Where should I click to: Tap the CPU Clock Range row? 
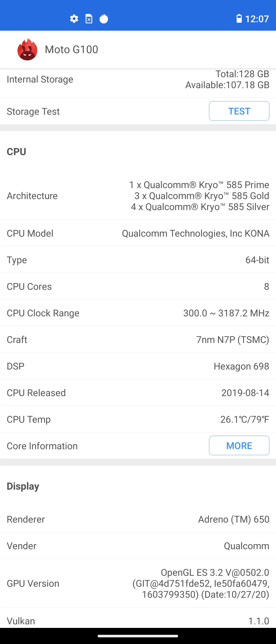[138, 313]
